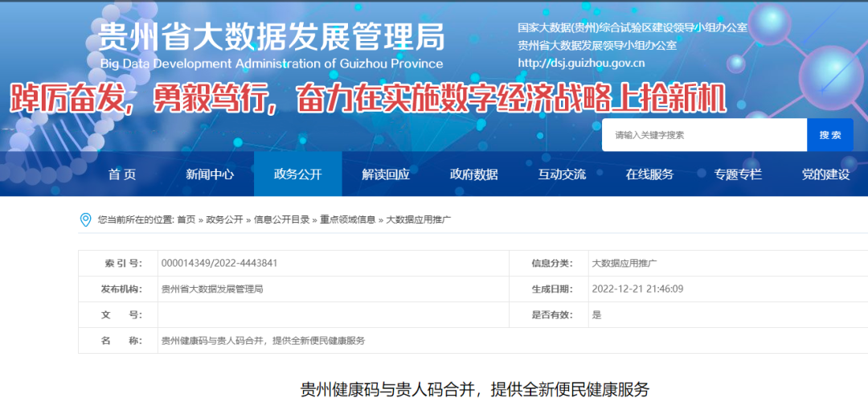Click the article headline 贵州健康码与贵人码合并
Image resolution: width=868 pixels, height=406 pixels.
474,389
